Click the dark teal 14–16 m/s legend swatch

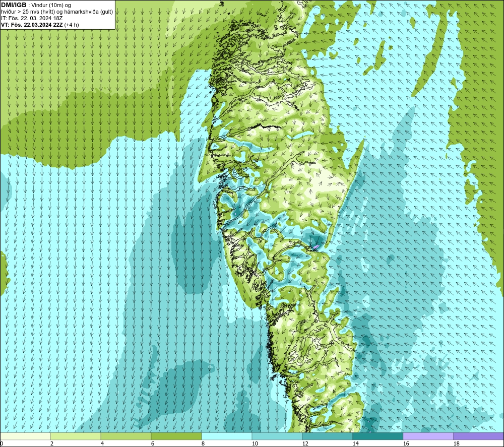pyautogui.click(x=377, y=436)
